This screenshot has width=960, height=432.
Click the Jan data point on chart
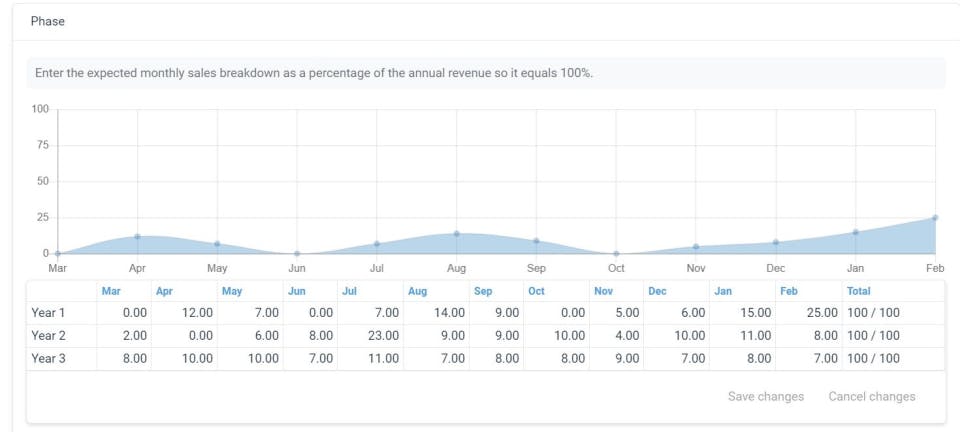(x=855, y=232)
